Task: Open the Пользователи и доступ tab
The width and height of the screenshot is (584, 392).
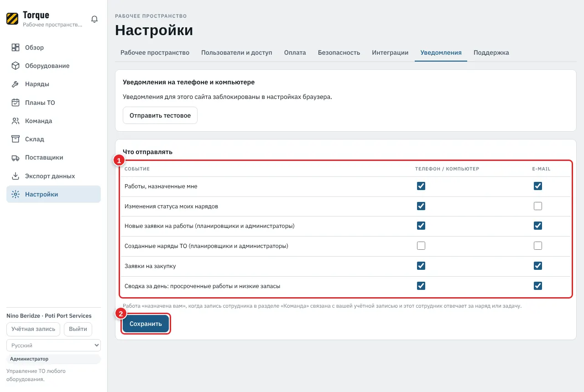Action: [x=237, y=52]
